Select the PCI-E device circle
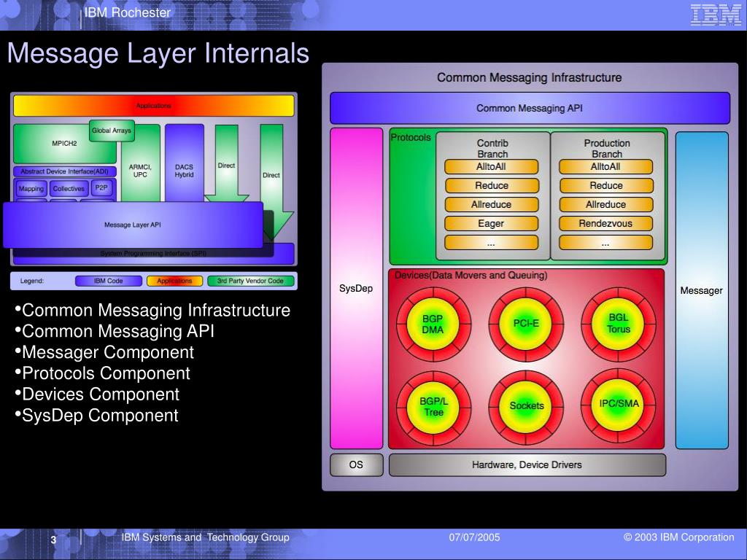Screen dimensions: 747x560 tap(526, 324)
